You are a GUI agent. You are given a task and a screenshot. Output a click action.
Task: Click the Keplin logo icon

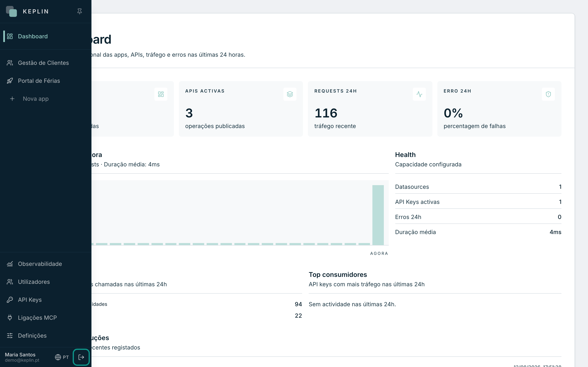click(x=11, y=11)
